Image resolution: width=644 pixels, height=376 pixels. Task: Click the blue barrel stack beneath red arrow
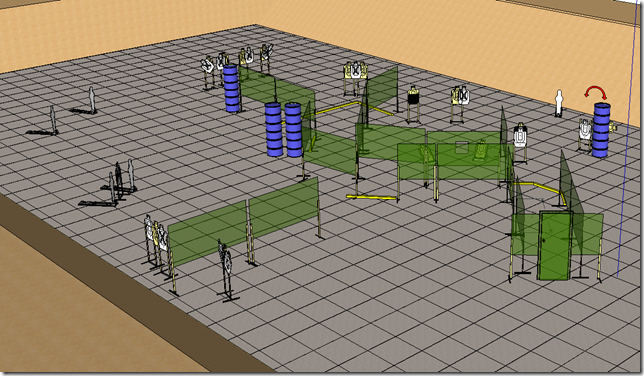coord(602,129)
